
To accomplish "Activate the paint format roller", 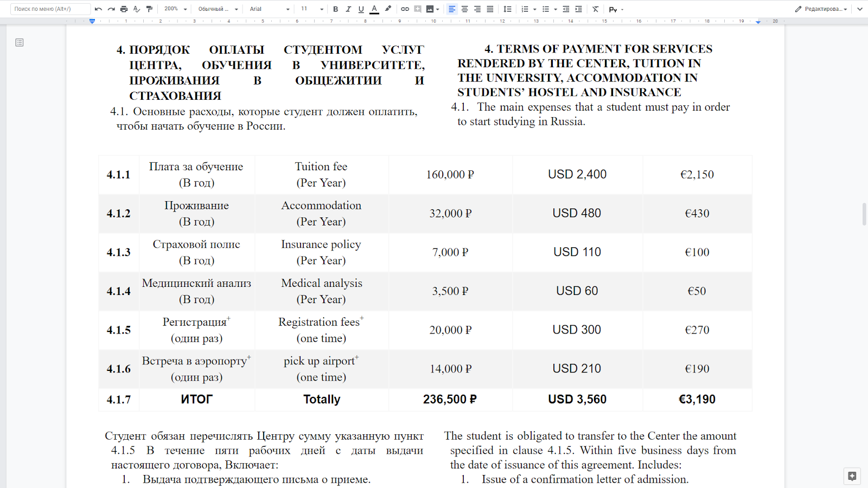I will pos(150,9).
